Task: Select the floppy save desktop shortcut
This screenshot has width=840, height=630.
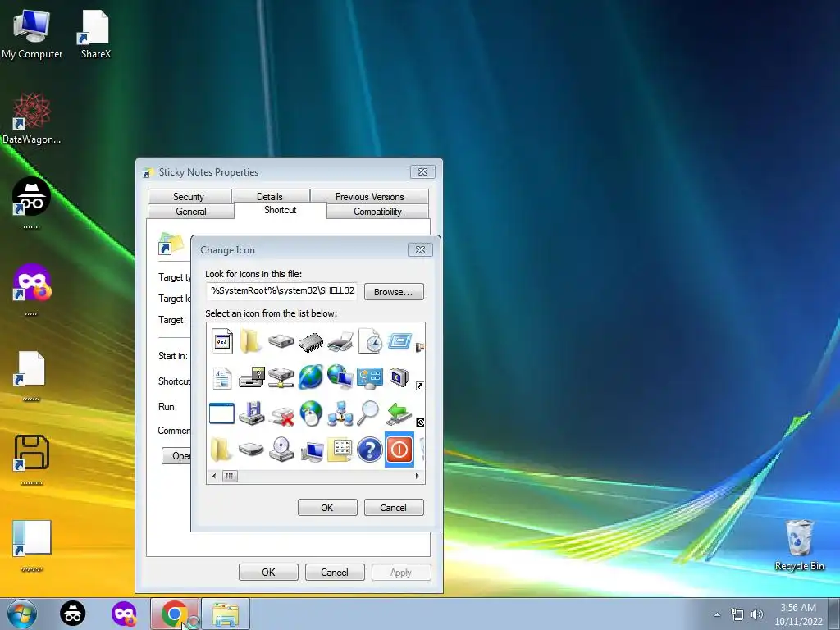Action: tap(32, 460)
